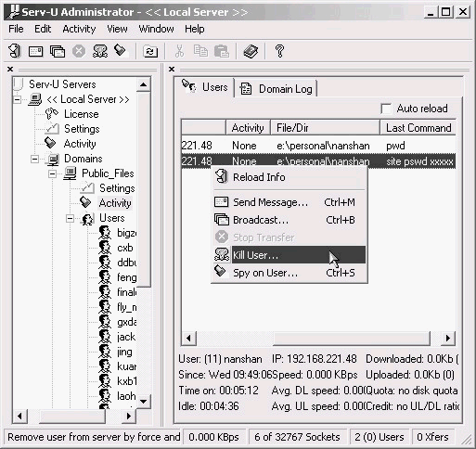Select the License key icon in tree

pos(51,114)
